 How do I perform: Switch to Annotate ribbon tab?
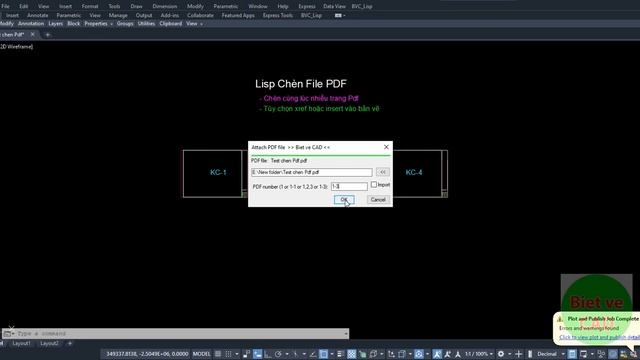tap(38, 15)
